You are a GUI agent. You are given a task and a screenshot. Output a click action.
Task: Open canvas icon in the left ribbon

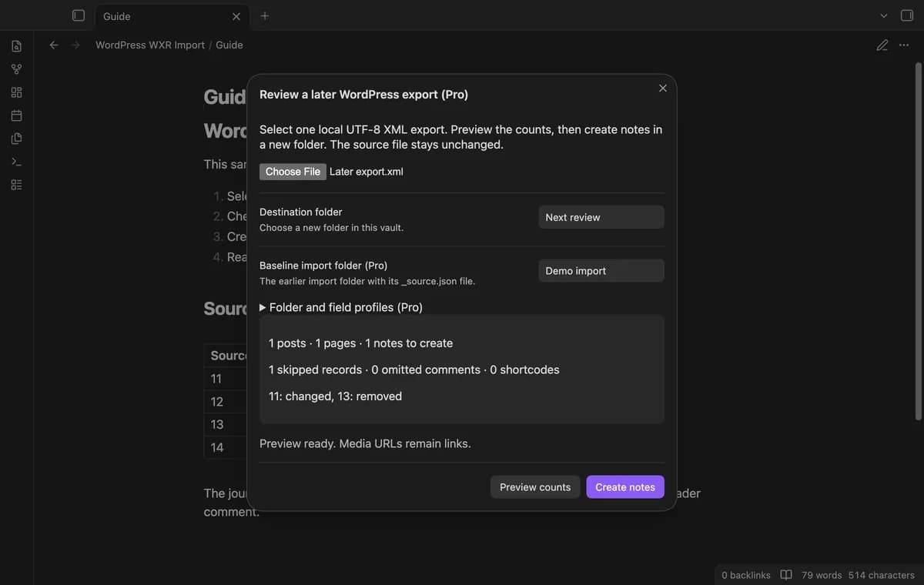[16, 92]
